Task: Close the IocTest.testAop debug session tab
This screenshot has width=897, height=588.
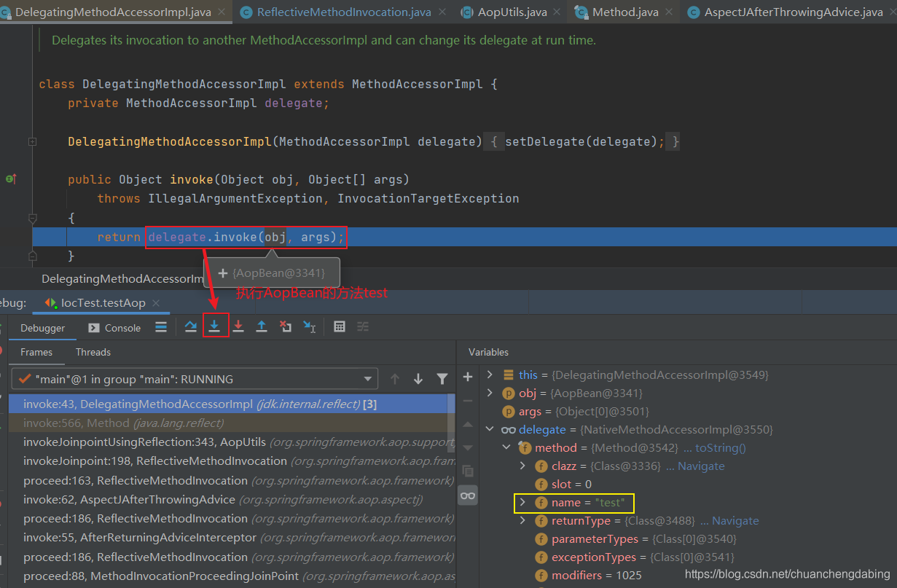Action: (156, 303)
